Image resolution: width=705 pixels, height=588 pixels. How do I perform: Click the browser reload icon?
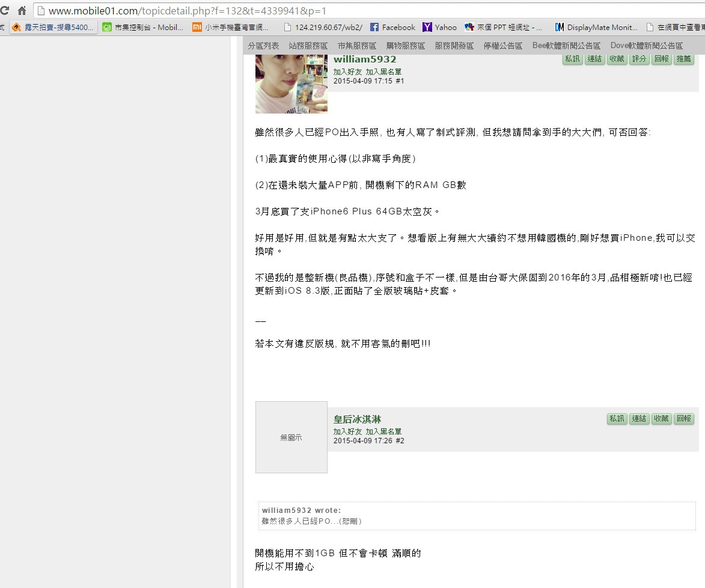(4, 10)
